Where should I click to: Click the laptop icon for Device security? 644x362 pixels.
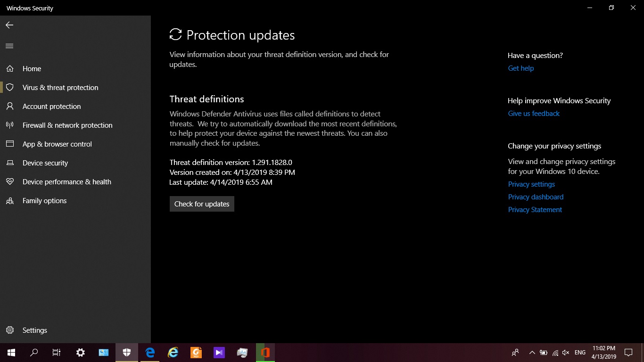9,163
